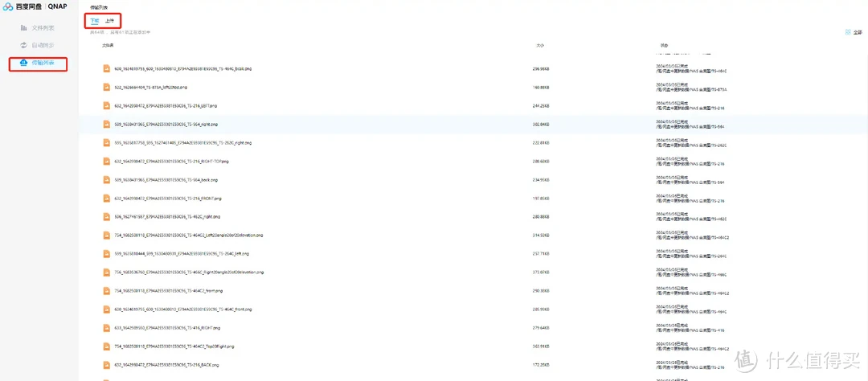Screen dimensions: 868x381
Task: Click image icon of TS-464C2_Top20Right.png
Action: (108, 346)
